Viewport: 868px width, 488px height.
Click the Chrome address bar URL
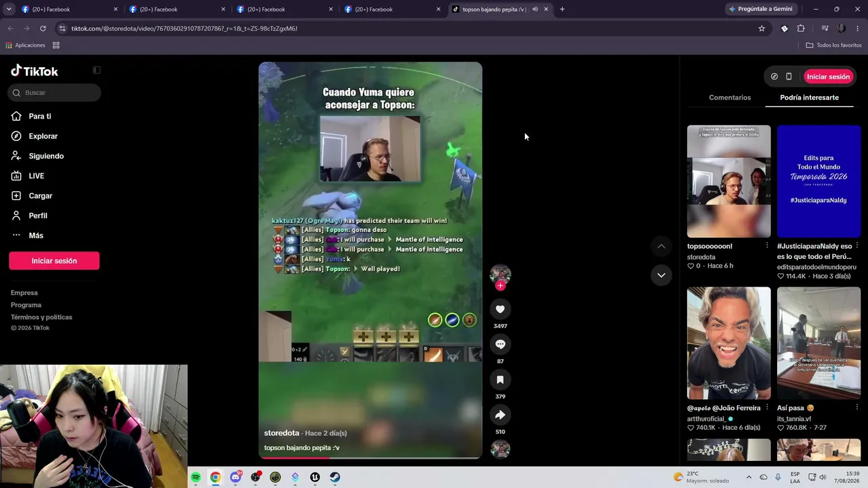pyautogui.click(x=184, y=28)
